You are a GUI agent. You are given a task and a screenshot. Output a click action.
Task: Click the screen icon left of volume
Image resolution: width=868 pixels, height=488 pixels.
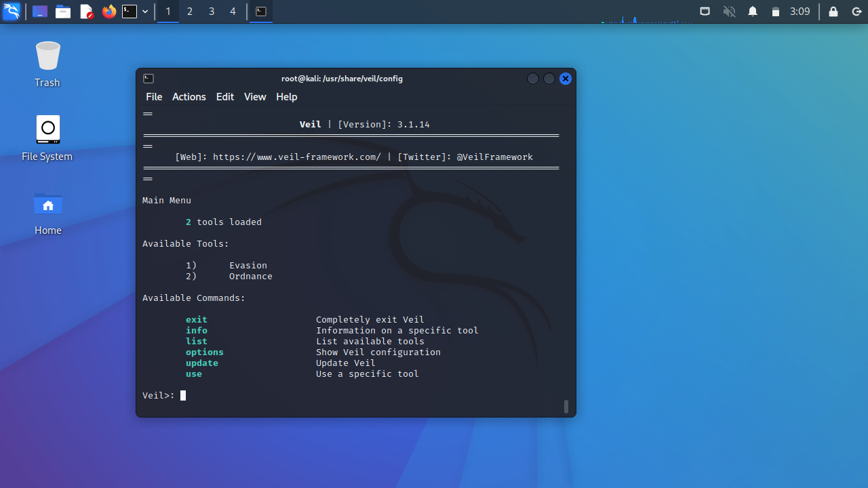(705, 12)
